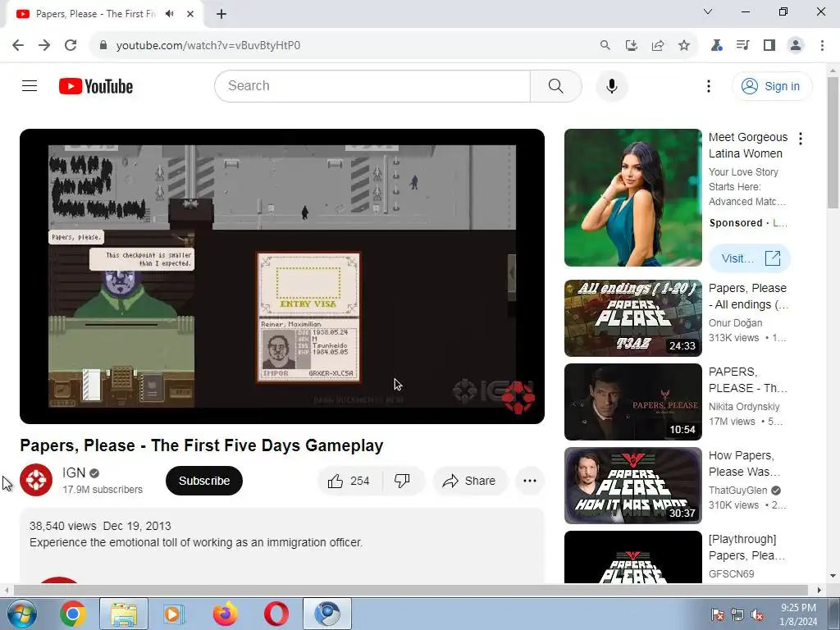Click the search magnifier button

coord(555,85)
